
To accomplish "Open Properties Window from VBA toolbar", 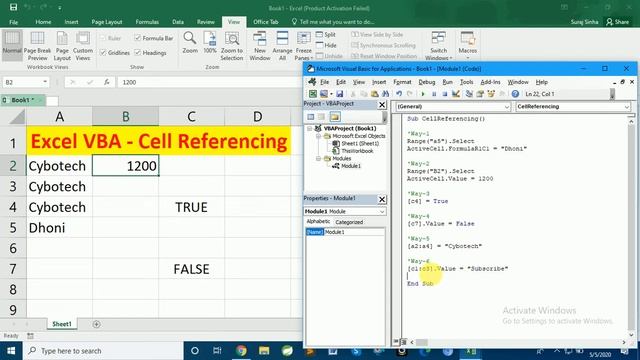I will coord(480,94).
